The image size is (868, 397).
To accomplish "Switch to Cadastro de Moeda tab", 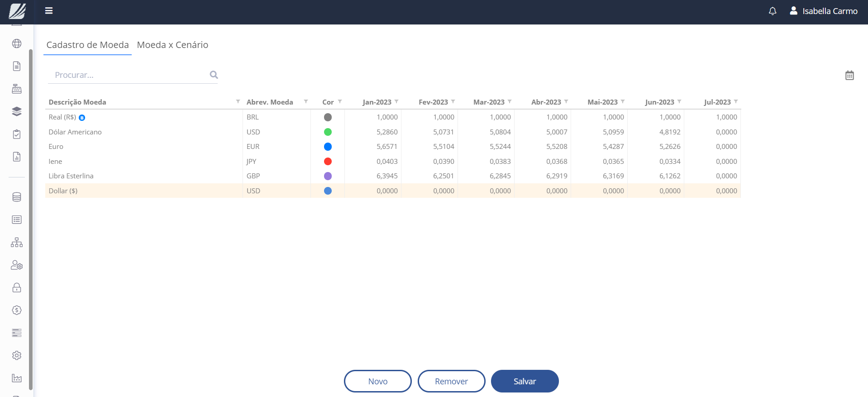I will (x=87, y=45).
